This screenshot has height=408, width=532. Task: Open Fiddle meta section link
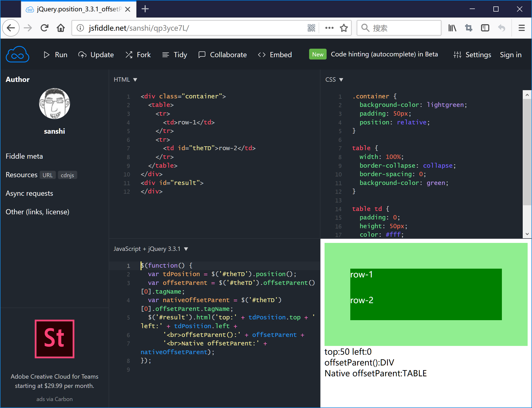click(24, 156)
